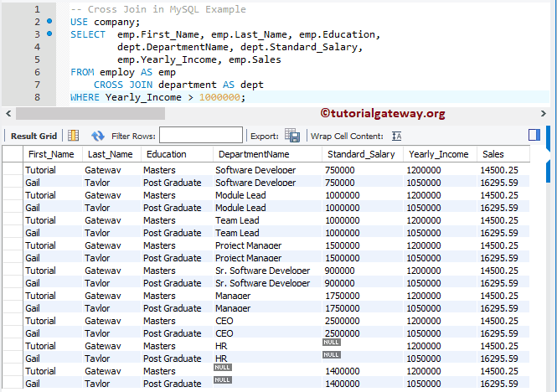The height and width of the screenshot is (392, 557).
Task: Click line number 1 in gutter
Action: pyautogui.click(x=37, y=9)
